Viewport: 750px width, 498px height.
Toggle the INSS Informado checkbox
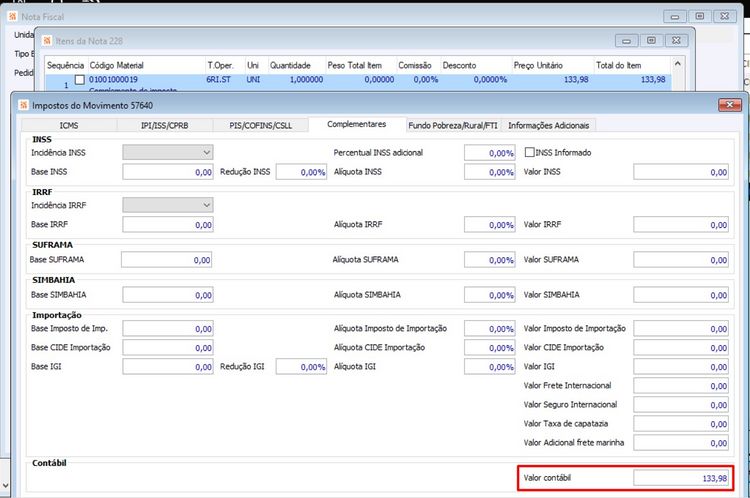[532, 152]
